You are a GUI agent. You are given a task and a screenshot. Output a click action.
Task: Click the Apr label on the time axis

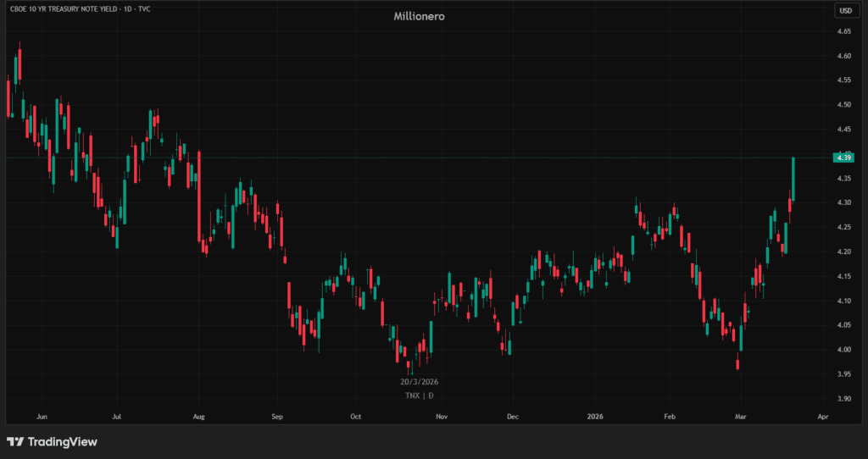click(x=821, y=417)
